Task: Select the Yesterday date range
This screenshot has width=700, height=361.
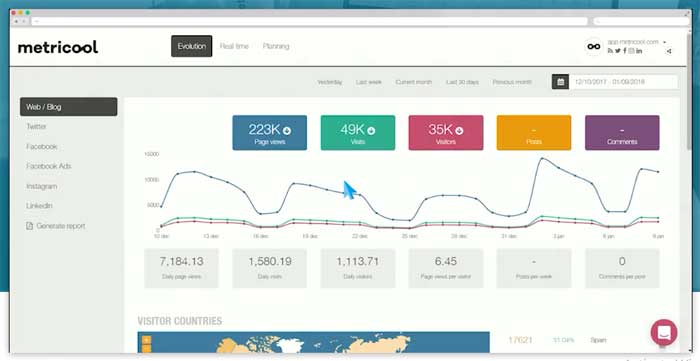Action: point(329,82)
